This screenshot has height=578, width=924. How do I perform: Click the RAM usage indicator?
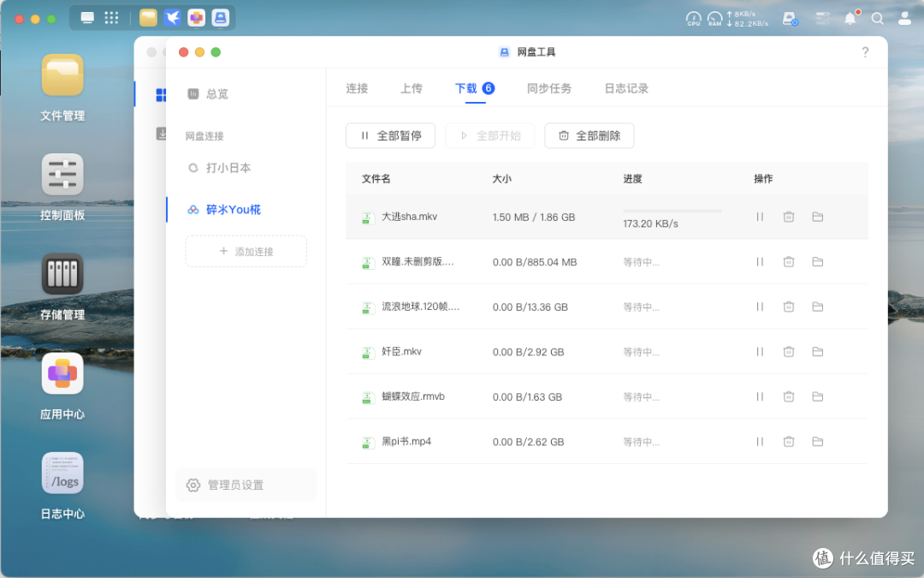(714, 19)
